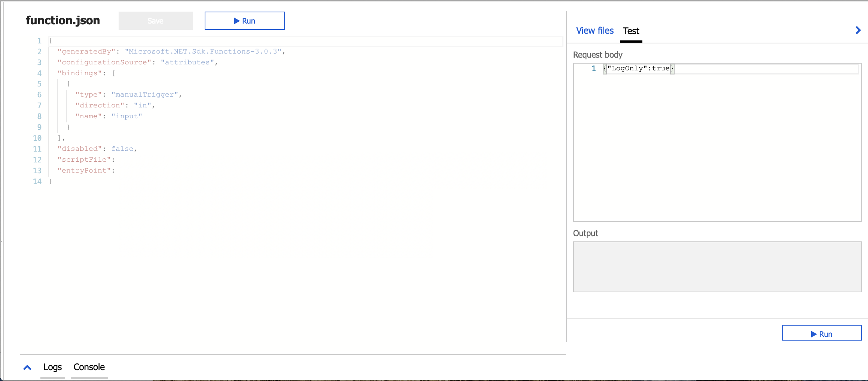Viewport: 868px width, 381px height.
Task: Click the Save button
Action: click(x=155, y=21)
